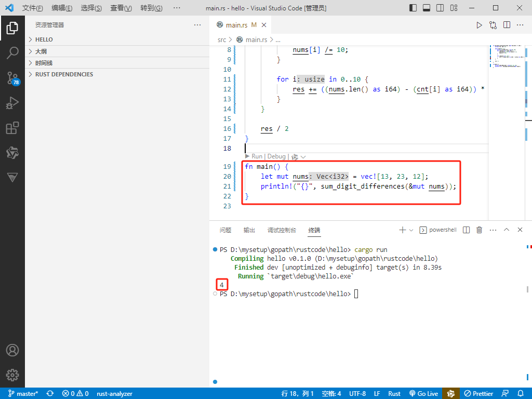Toggle secondary sidebar in title bar

tap(440, 8)
